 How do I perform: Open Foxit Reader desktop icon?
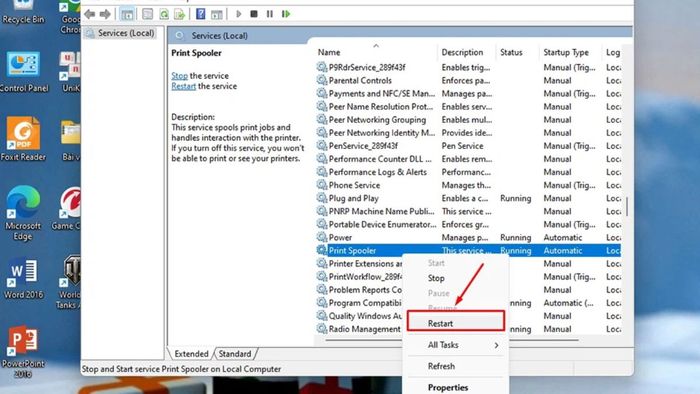pyautogui.click(x=23, y=139)
